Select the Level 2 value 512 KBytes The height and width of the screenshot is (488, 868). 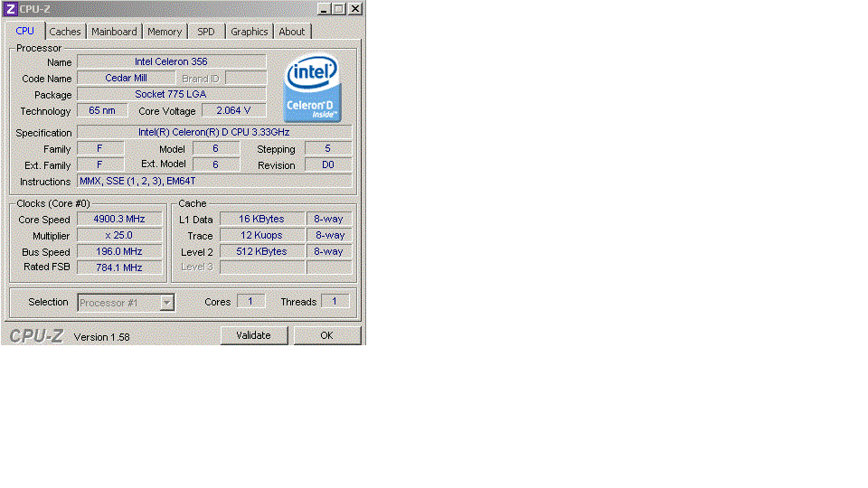[262, 251]
